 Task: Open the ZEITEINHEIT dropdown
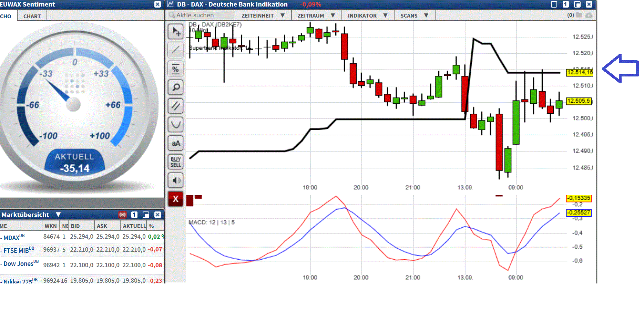262,15
